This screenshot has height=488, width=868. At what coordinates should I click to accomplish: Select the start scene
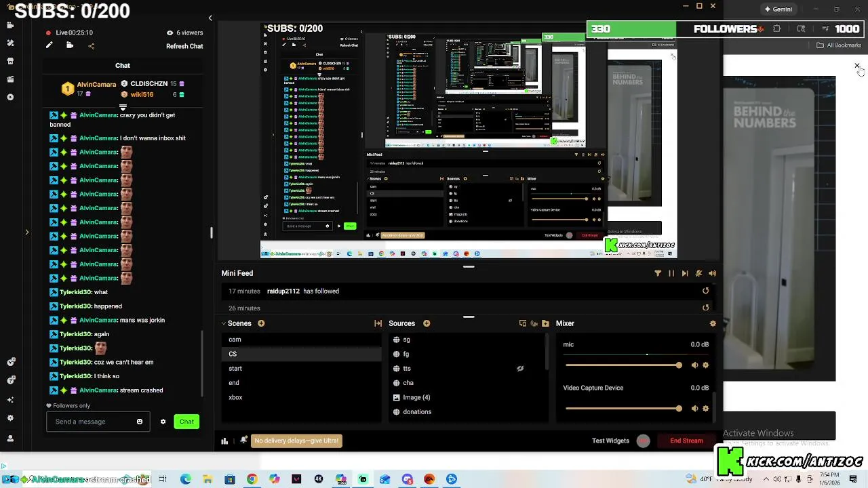coord(301,368)
